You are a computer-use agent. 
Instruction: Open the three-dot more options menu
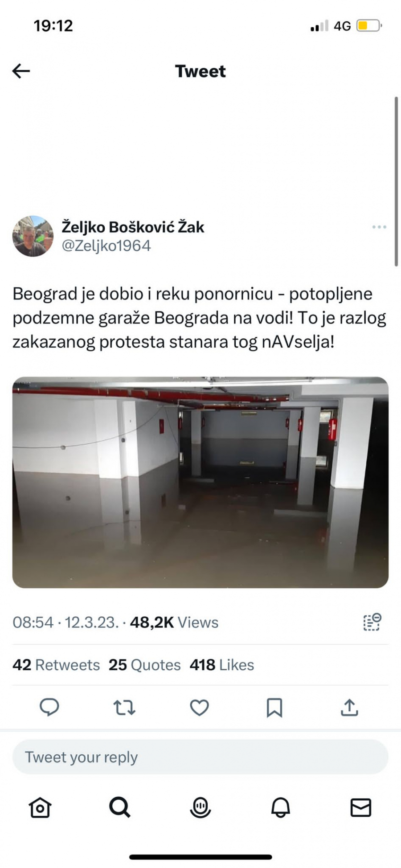(x=379, y=227)
